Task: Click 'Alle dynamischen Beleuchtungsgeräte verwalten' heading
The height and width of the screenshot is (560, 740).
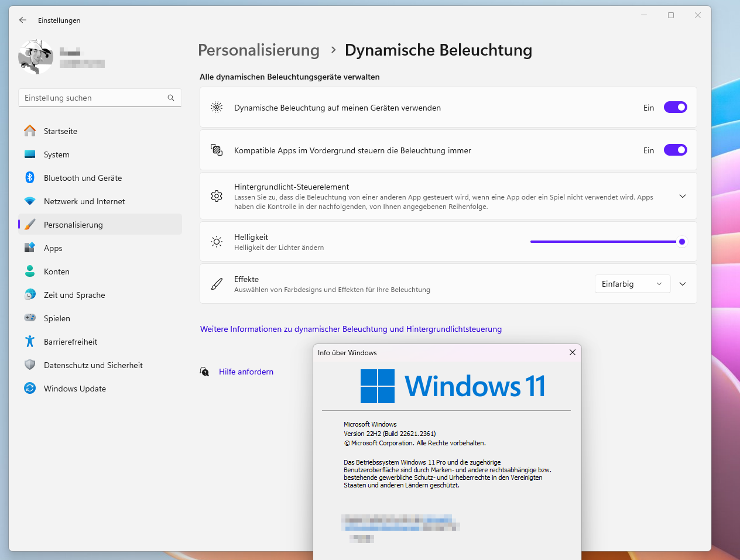Action: 290,77
